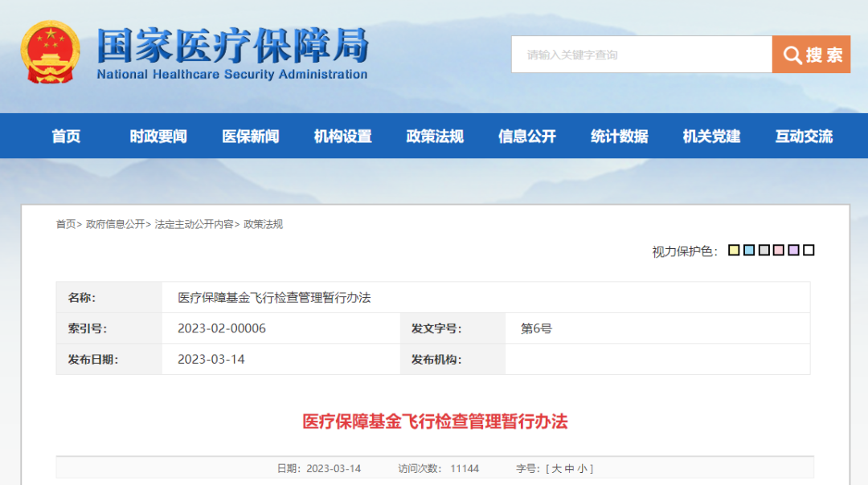Open the 信息公开 navigation item
Image resolution: width=868 pixels, height=485 pixels.
click(527, 137)
